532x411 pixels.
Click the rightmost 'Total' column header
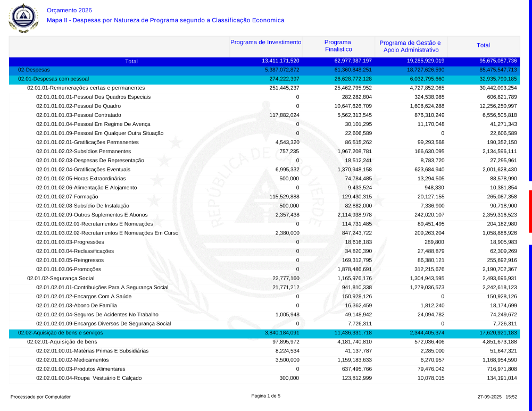pos(483,46)
